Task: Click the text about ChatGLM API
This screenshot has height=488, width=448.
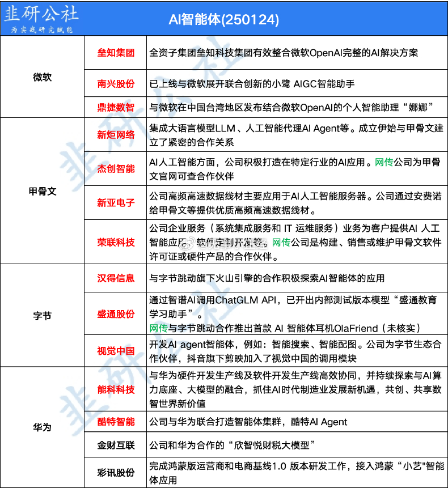Action: pyautogui.click(x=293, y=307)
